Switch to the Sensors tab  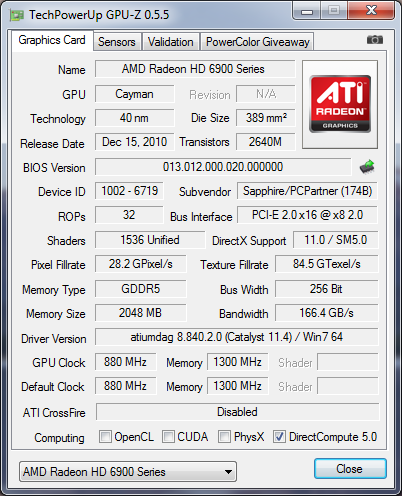(x=117, y=42)
